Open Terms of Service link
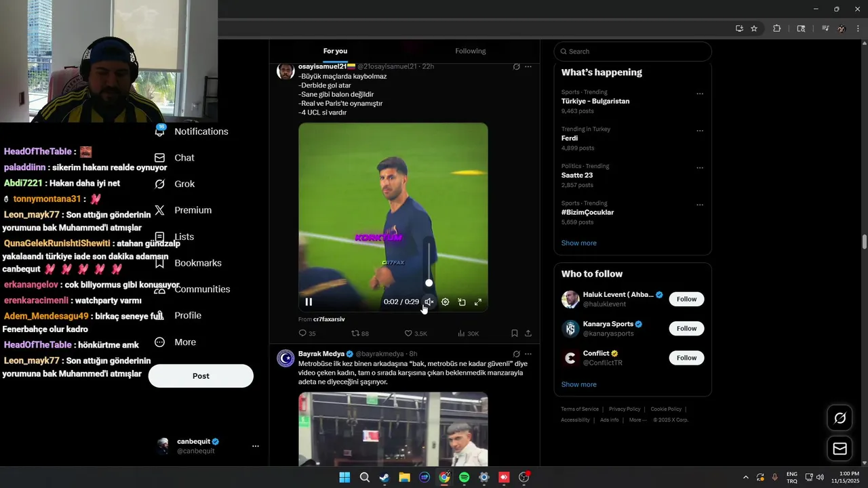 pos(580,409)
